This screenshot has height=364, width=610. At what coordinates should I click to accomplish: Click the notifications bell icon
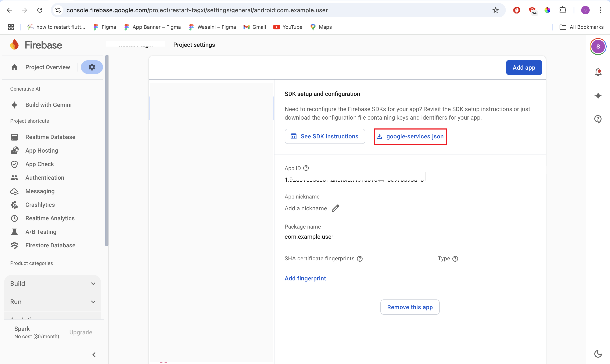598,72
